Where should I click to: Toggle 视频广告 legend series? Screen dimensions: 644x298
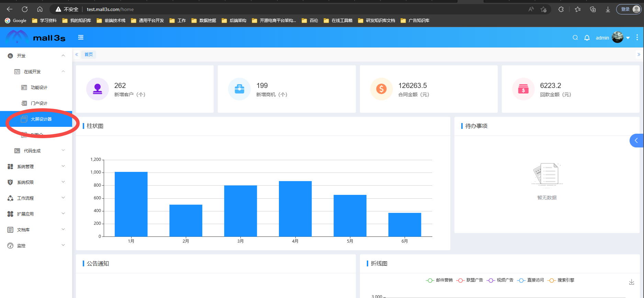pyautogui.click(x=500, y=280)
